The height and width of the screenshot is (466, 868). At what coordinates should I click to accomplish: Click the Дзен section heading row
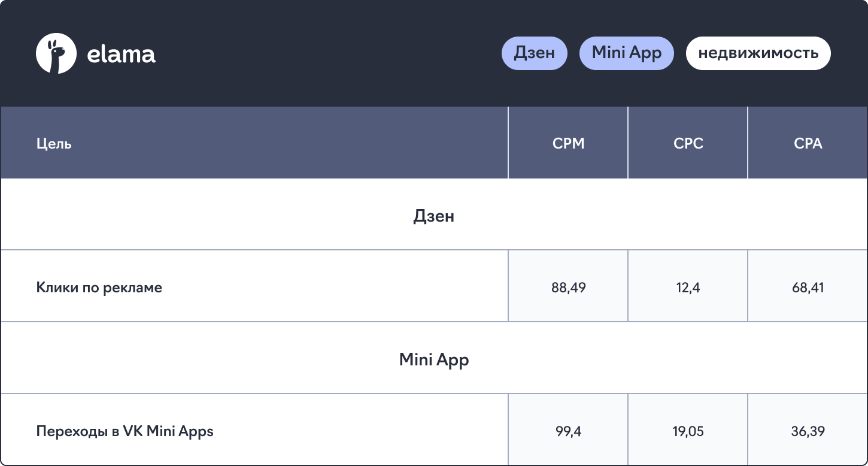pyautogui.click(x=434, y=215)
